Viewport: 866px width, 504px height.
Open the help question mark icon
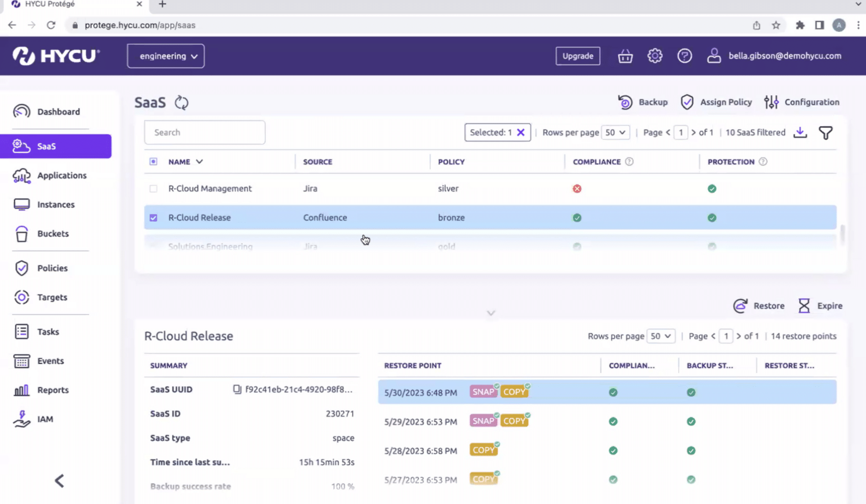coord(684,56)
